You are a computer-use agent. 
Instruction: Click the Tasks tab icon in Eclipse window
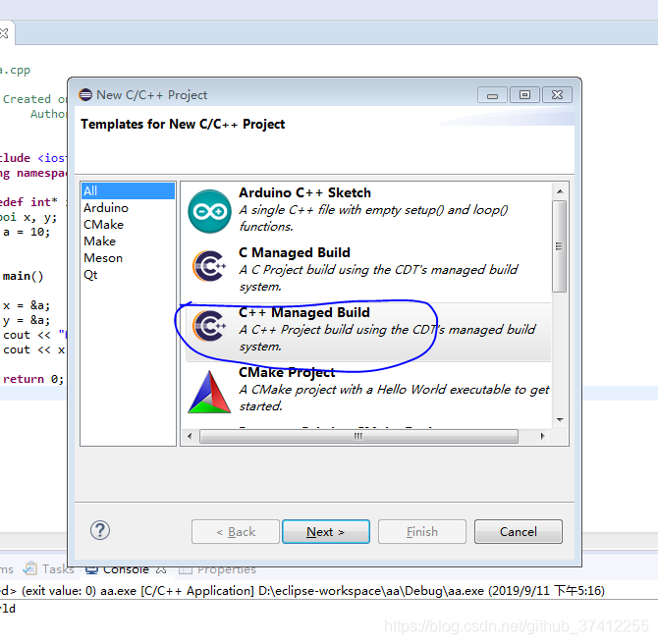pyautogui.click(x=29, y=568)
